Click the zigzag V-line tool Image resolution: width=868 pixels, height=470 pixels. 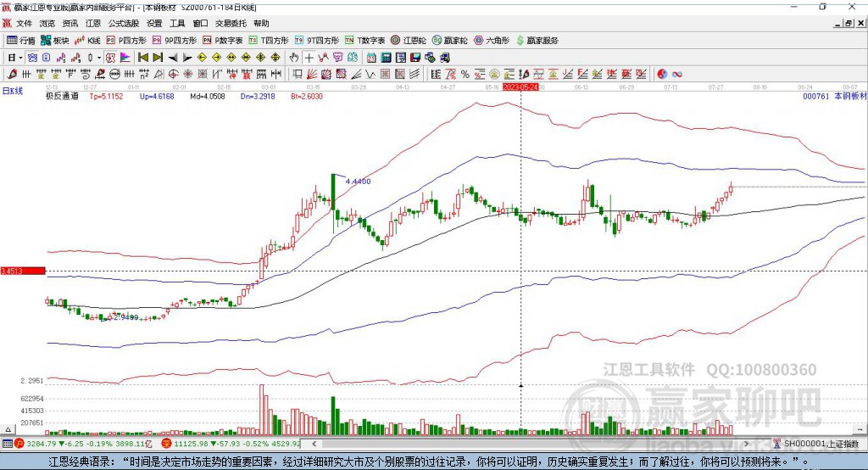(x=370, y=75)
